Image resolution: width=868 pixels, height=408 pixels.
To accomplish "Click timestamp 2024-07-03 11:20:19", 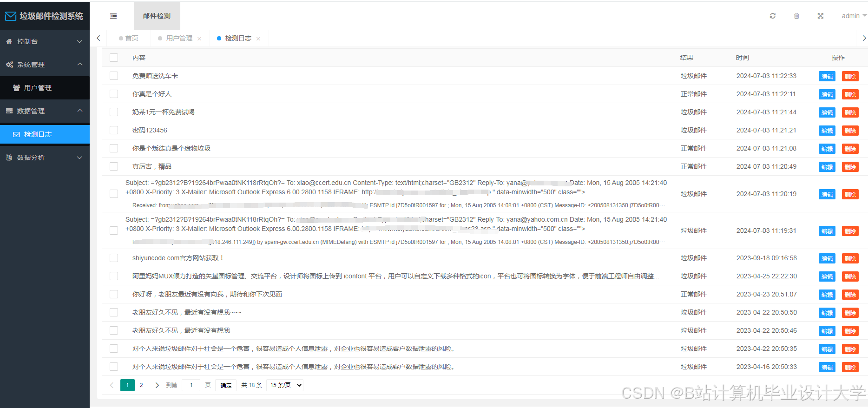I will [767, 194].
